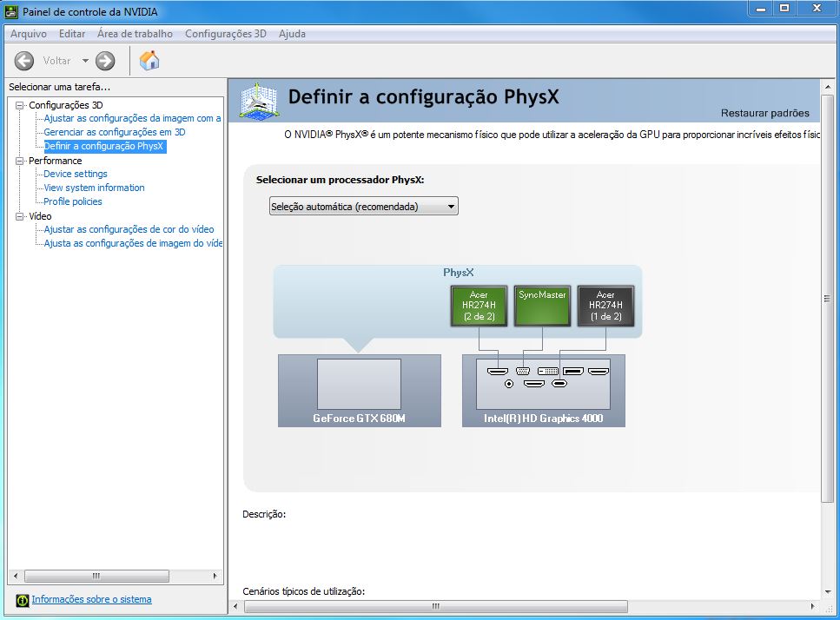The height and width of the screenshot is (620, 840).
Task: Open the Editar menu
Action: [x=72, y=34]
